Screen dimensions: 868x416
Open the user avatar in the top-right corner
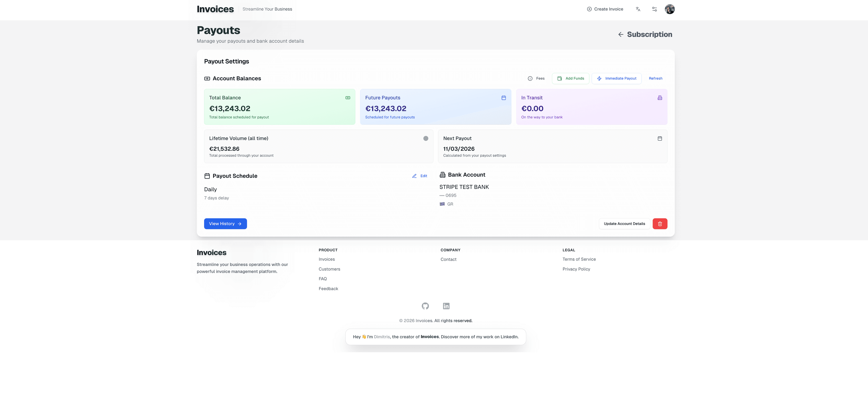click(x=670, y=9)
